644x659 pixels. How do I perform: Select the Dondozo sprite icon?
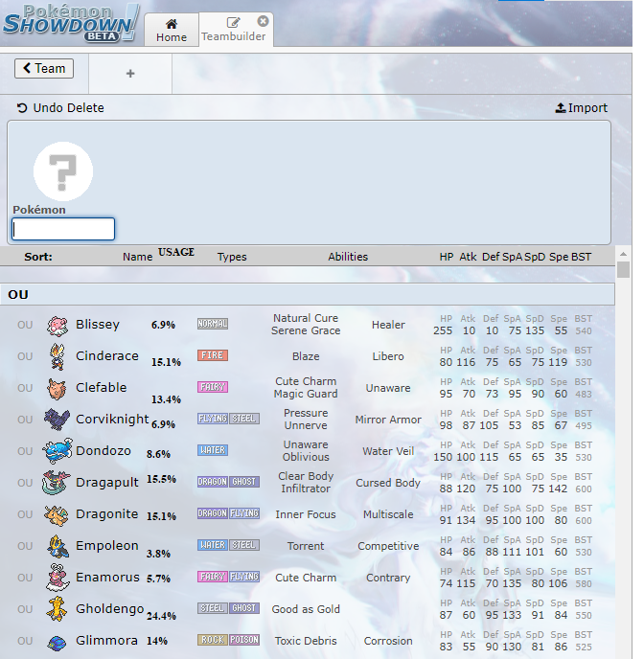pyautogui.click(x=57, y=450)
